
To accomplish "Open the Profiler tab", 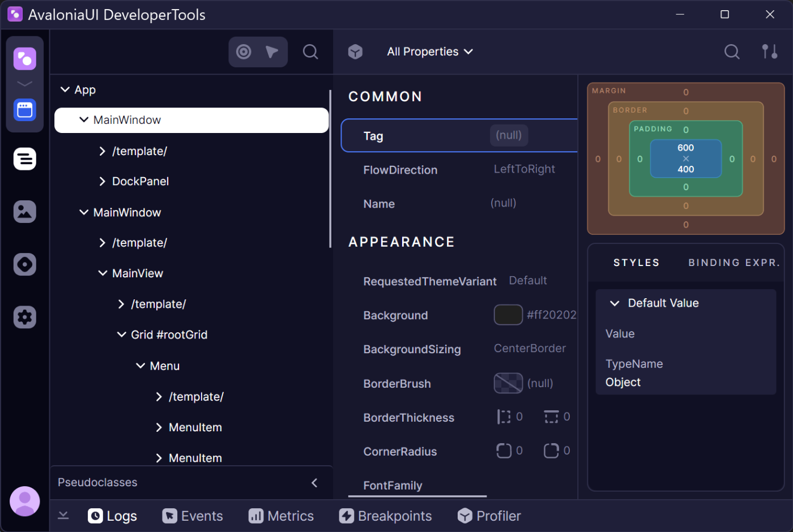I will click(489, 516).
